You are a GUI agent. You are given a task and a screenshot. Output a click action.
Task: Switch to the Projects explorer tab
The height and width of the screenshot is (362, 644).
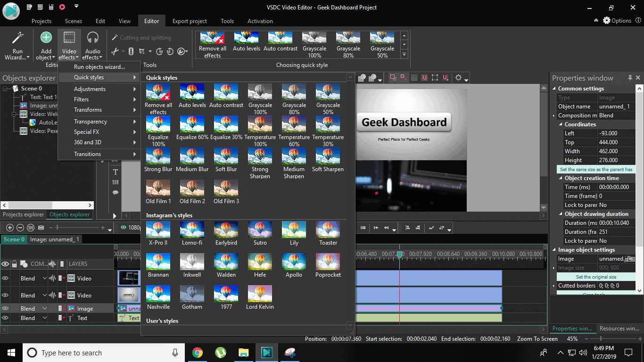tap(24, 214)
